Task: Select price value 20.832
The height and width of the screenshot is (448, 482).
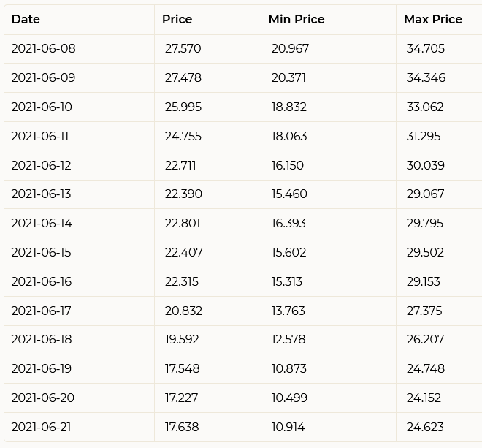Action: [183, 311]
